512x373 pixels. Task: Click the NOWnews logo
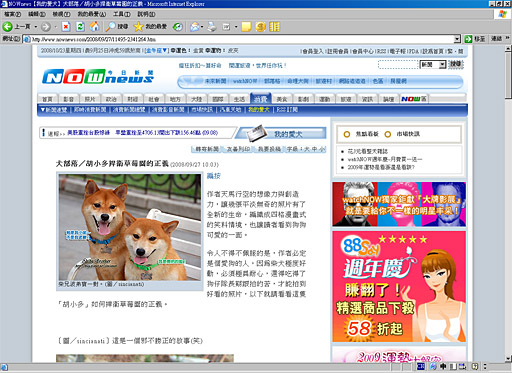click(x=98, y=77)
